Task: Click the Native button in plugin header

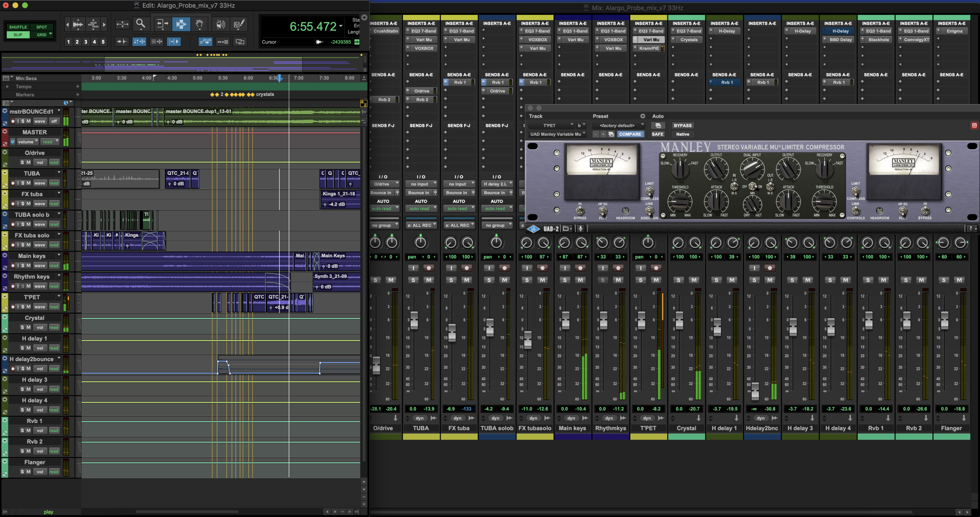Action: (682, 134)
